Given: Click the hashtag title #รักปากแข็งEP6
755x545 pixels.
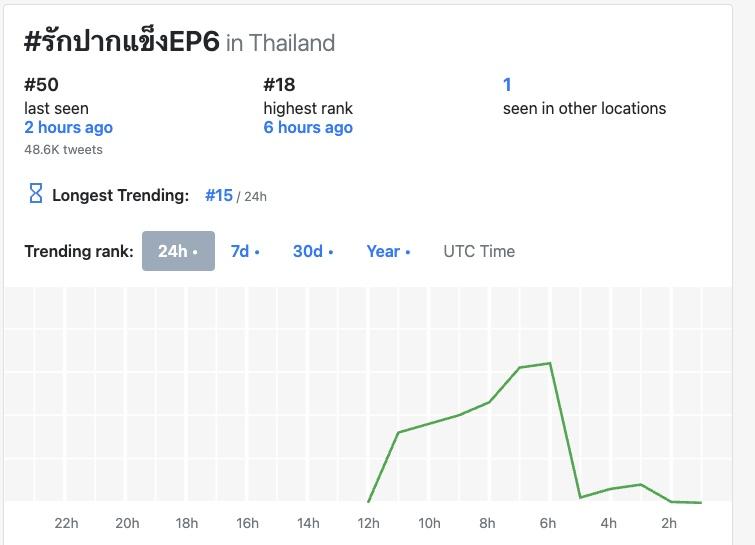Looking at the screenshot, I should point(121,41).
